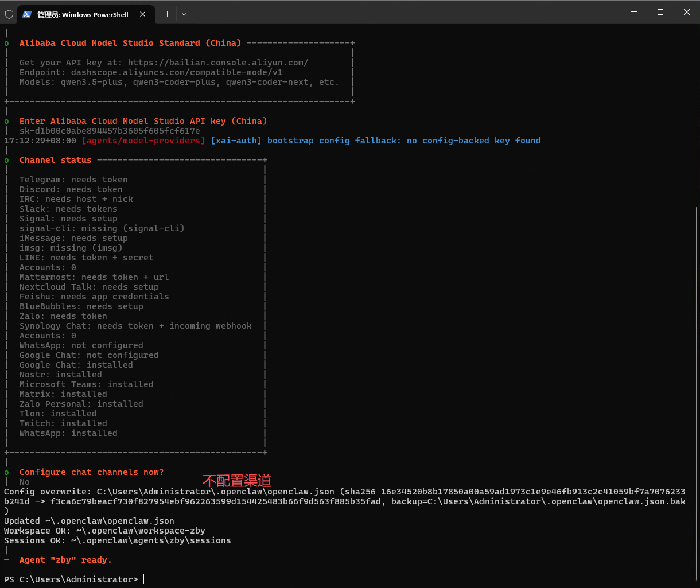Click the BlueBubbles: needs setup line
This screenshot has width=700, height=588.
81,306
